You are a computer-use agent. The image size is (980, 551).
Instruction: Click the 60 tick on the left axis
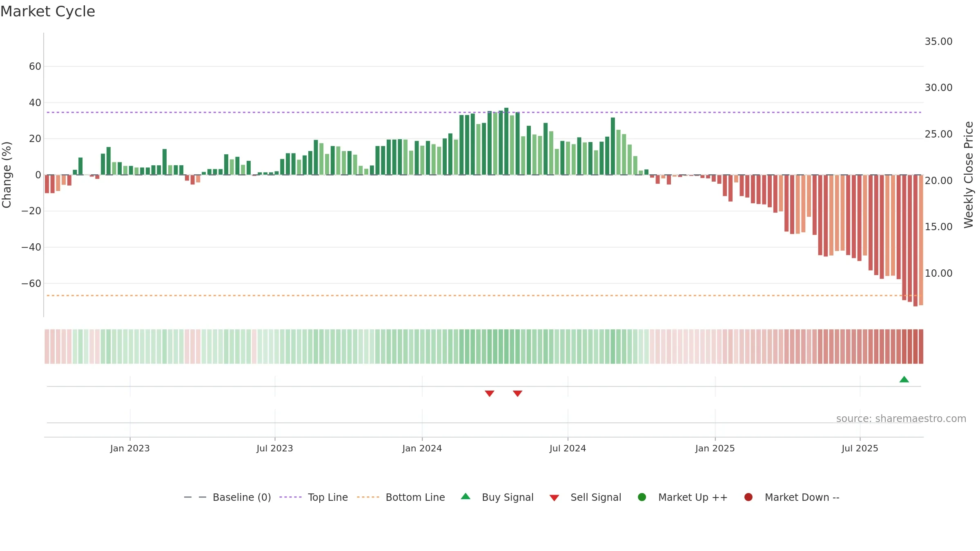click(35, 67)
